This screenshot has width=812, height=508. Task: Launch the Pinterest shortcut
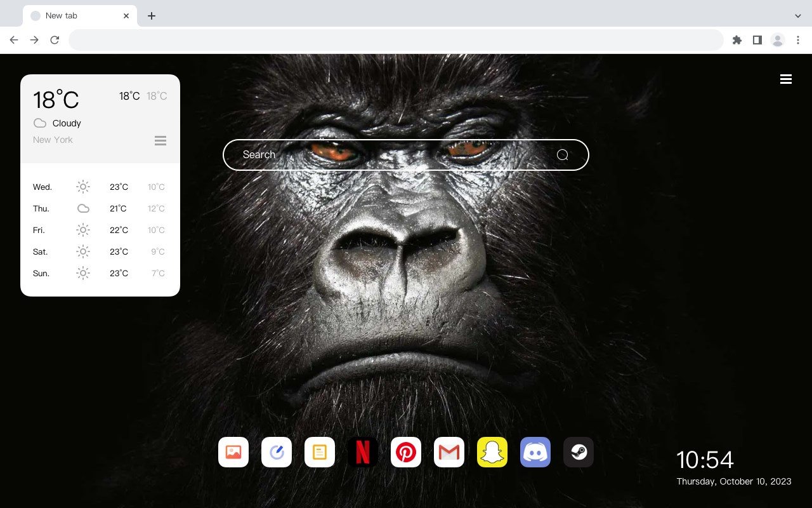pos(406,452)
